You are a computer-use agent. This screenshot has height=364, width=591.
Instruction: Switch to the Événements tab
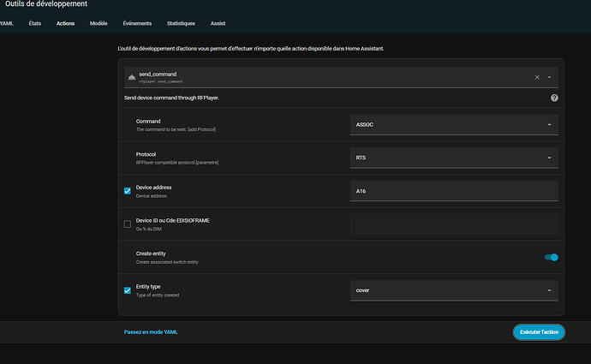(x=138, y=23)
